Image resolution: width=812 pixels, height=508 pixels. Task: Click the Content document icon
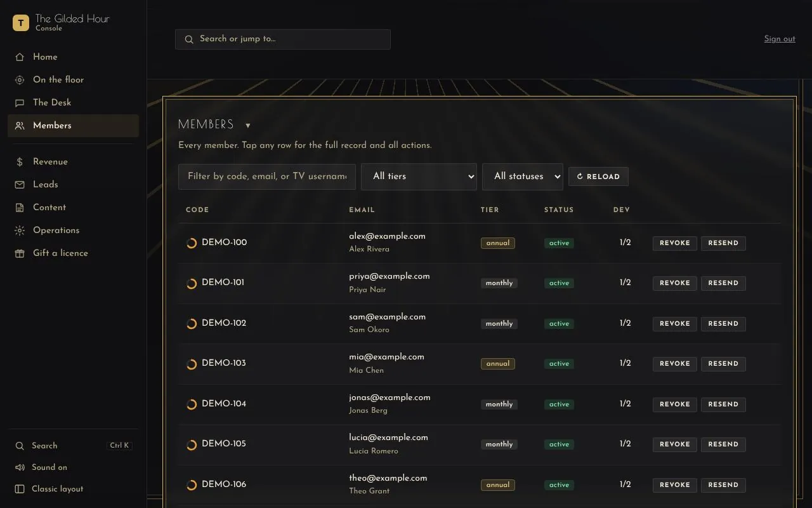pos(20,208)
